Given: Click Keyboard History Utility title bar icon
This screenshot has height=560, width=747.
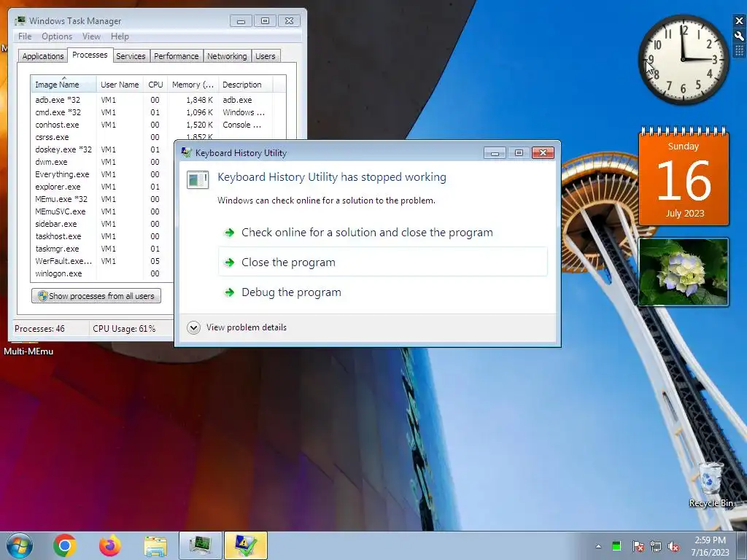Looking at the screenshot, I should pos(186,152).
